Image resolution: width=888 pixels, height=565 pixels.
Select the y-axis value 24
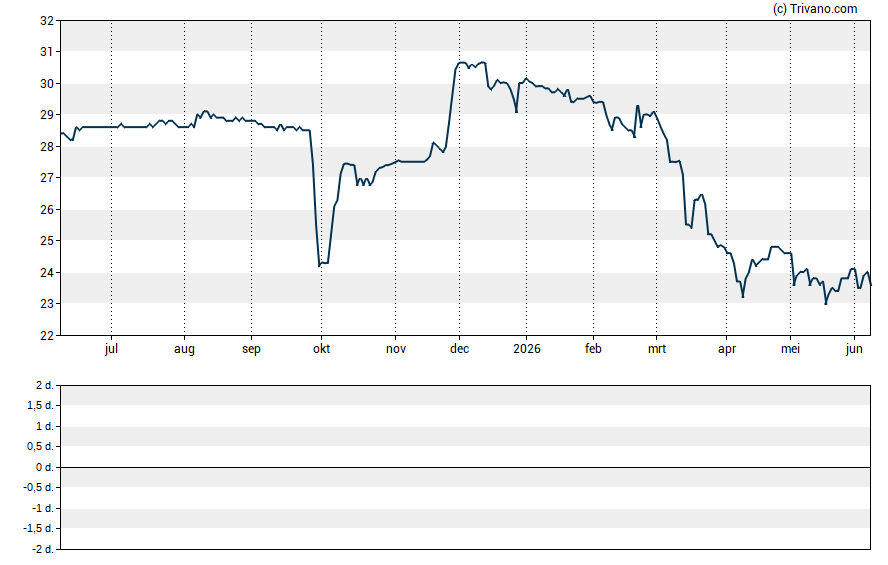tap(47, 273)
